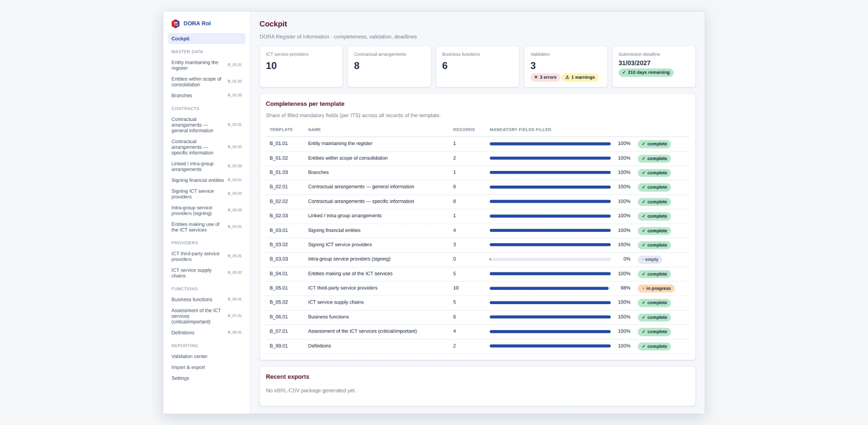The image size is (868, 425).
Task: Click the MANDATORY FIELDS FILLED column header
Action: point(520,129)
